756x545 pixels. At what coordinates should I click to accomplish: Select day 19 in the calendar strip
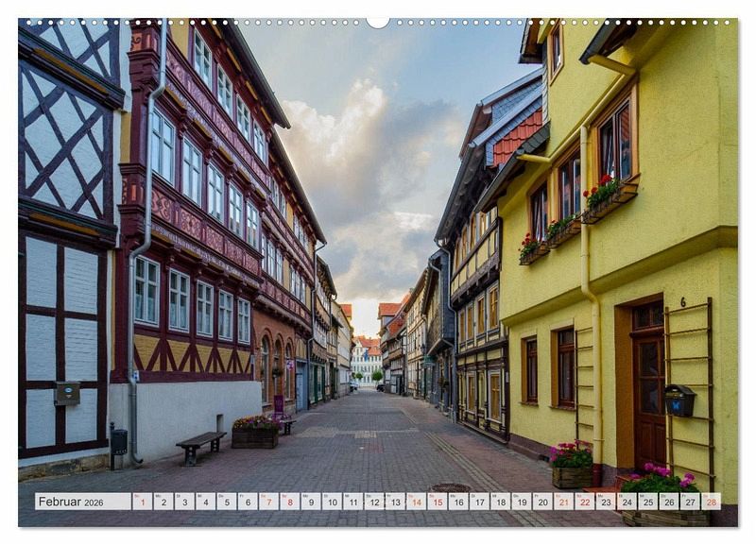click(x=522, y=502)
